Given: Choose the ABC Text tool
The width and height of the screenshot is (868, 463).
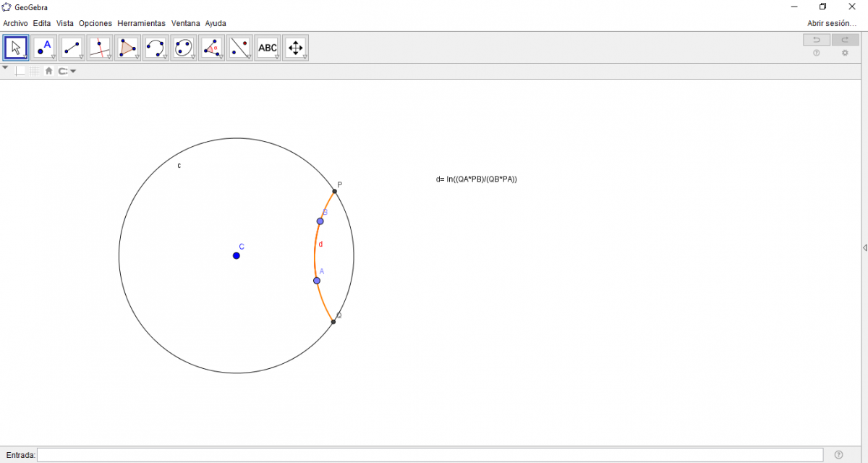Looking at the screenshot, I should click(268, 48).
